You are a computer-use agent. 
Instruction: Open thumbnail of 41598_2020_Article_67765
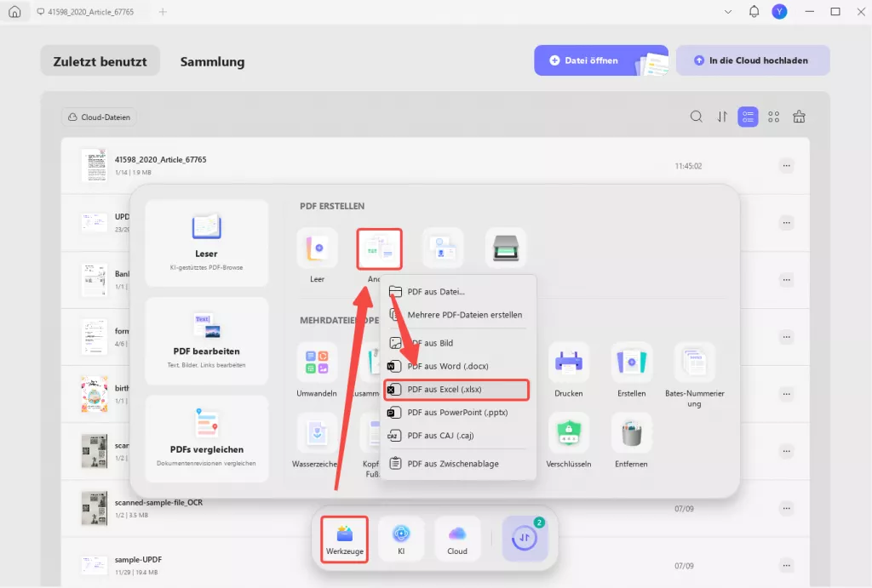(95, 165)
